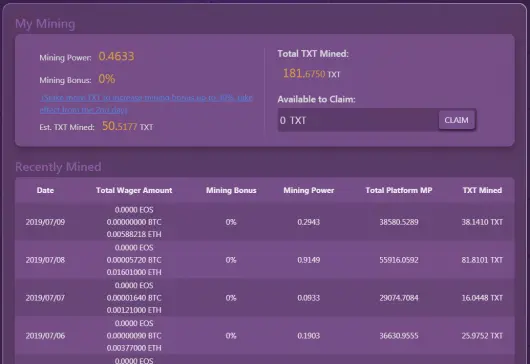Click the Total Platform MP column header

tap(399, 190)
